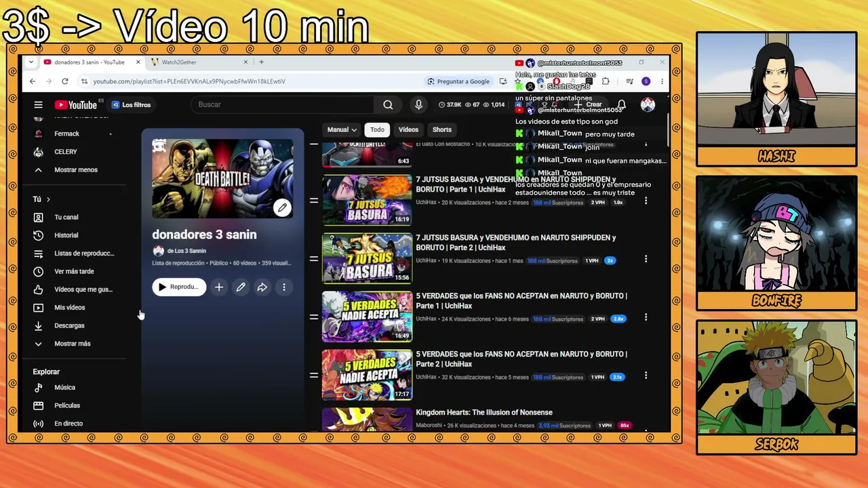Expand the Tú section chevron

pos(48,199)
